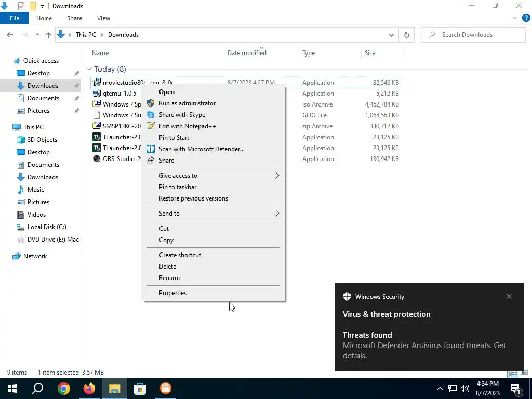This screenshot has height=399, width=532.
Task: Choose Copy from the context menu
Action: 213,240
